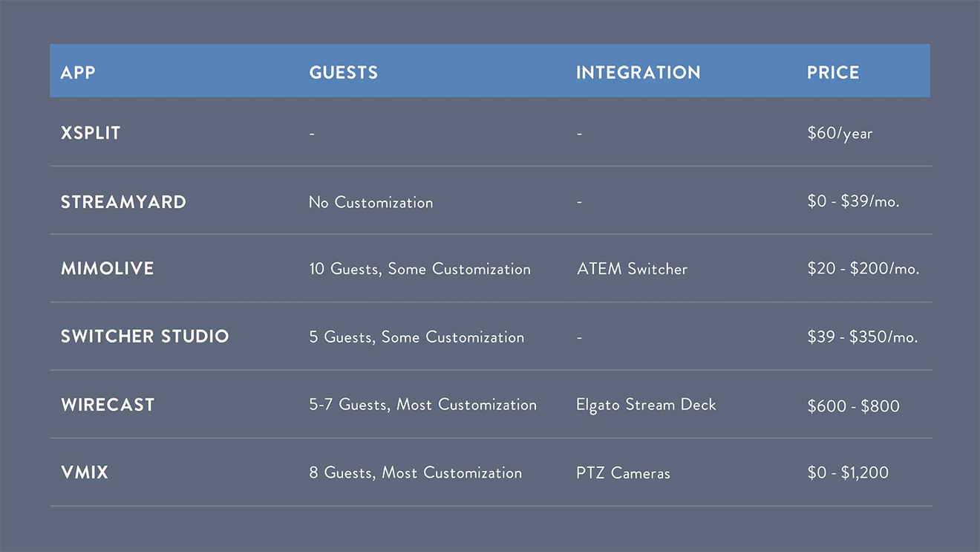The height and width of the screenshot is (552, 980).
Task: Click the VMIX row label
Action: (x=85, y=473)
